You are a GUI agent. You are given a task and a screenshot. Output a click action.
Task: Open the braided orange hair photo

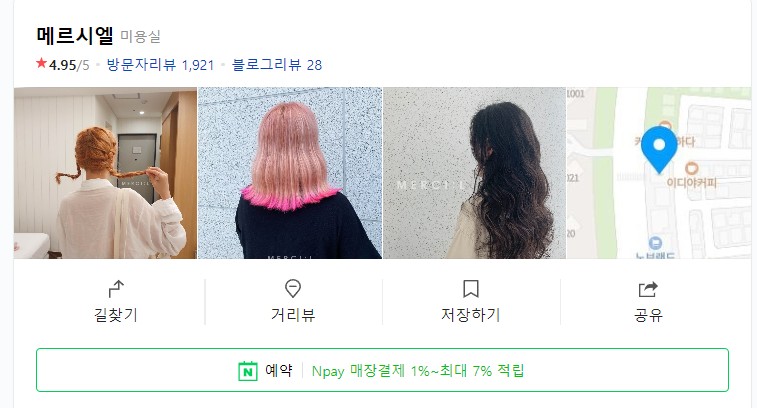105,173
